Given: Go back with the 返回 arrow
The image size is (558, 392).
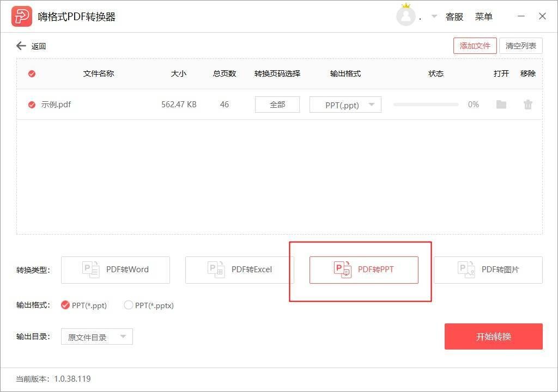Looking at the screenshot, I should (x=21, y=46).
